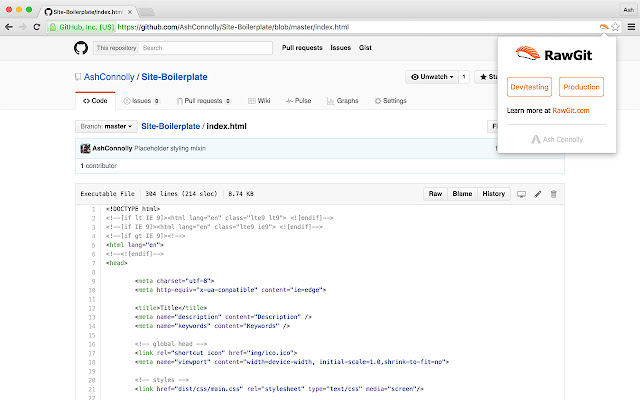Viewport: 640px width, 400px height.
Task: Click line number 12 in the code
Action: pyautogui.click(x=92, y=308)
